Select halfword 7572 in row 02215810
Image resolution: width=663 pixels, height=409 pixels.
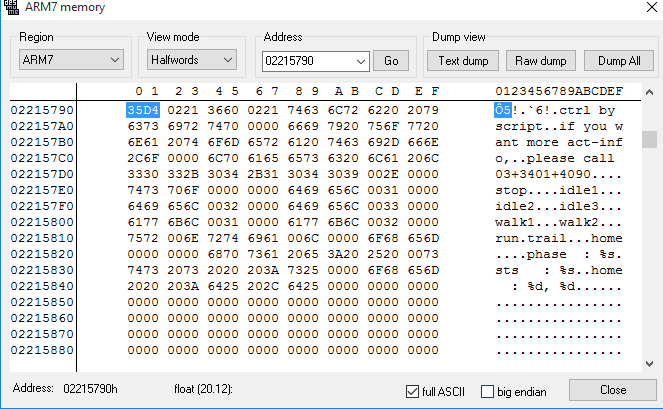point(143,239)
